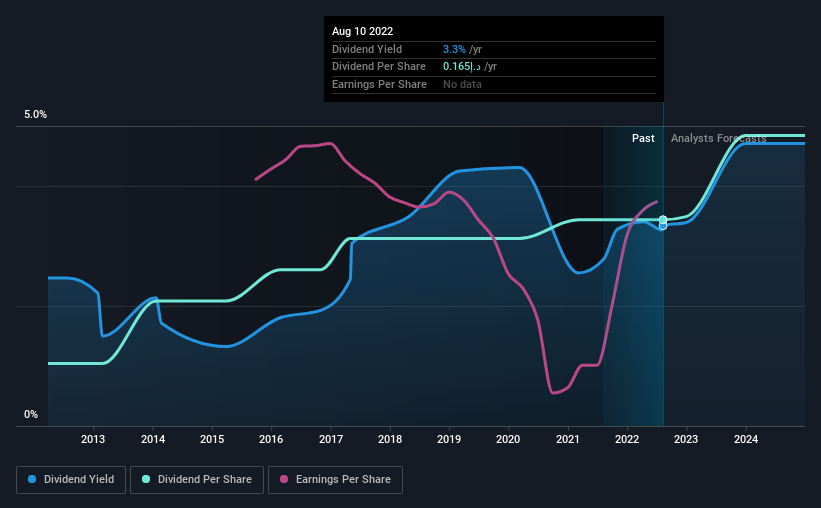Click the Analysts Forecasts label
821x508 pixels.
718,138
